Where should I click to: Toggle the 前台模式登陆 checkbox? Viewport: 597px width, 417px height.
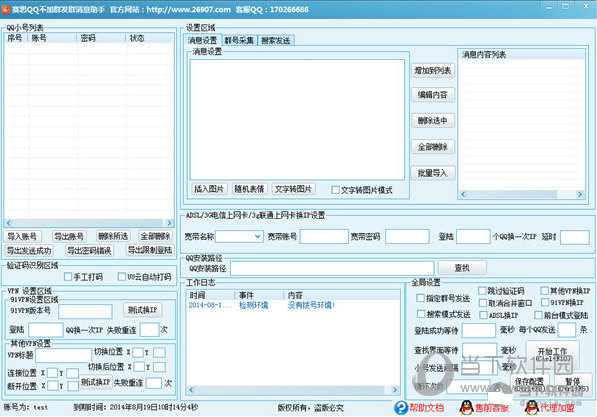(x=538, y=315)
